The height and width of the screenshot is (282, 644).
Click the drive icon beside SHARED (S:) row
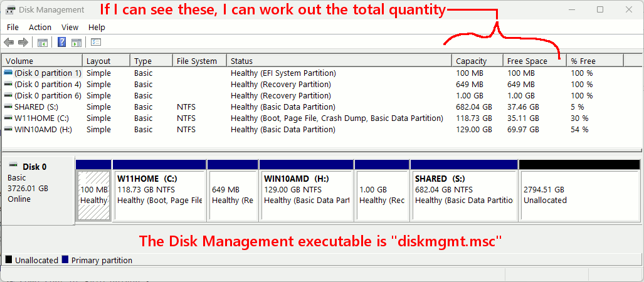[8, 107]
